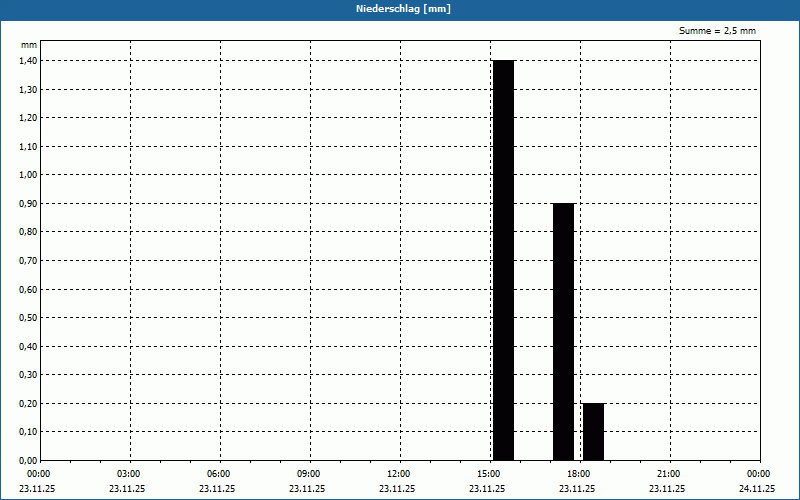Click the 24.11.25 date label
800x500 pixels.
(757, 489)
